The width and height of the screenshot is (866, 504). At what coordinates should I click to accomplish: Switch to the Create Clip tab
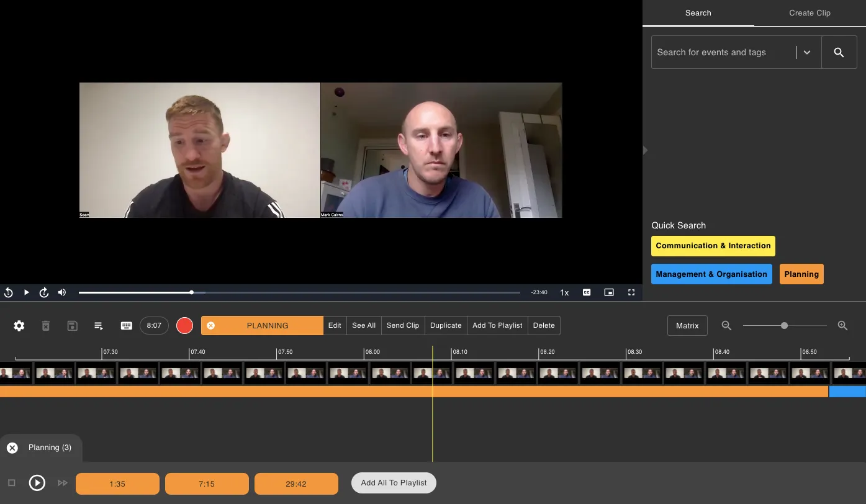pyautogui.click(x=810, y=13)
